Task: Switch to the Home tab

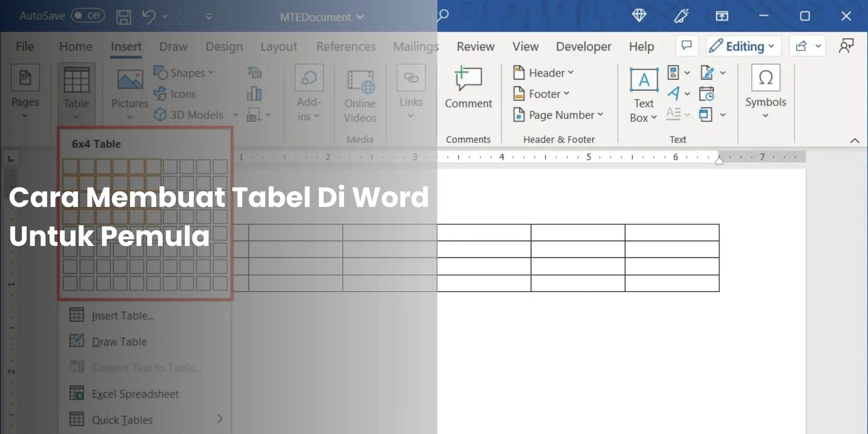Action: (76, 47)
